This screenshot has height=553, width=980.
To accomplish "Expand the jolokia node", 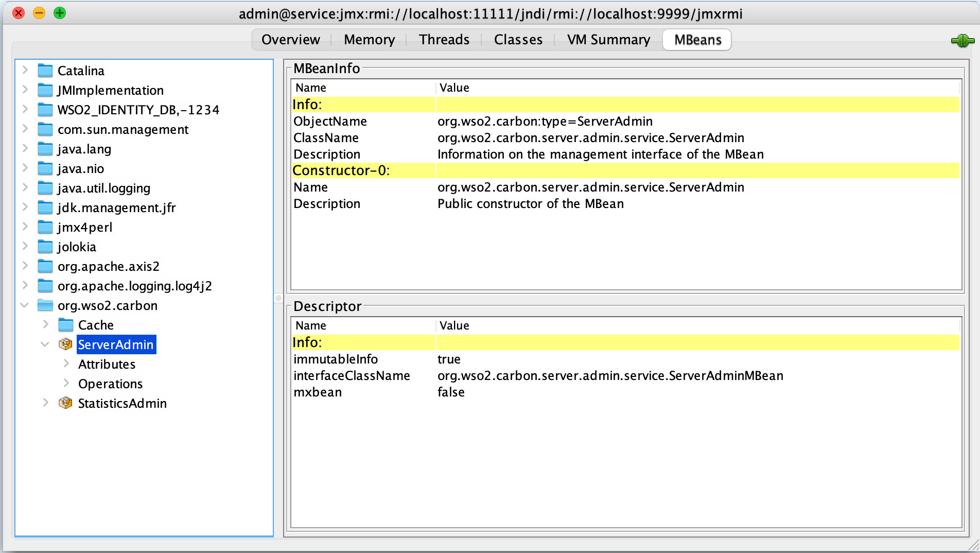I will coord(25,246).
